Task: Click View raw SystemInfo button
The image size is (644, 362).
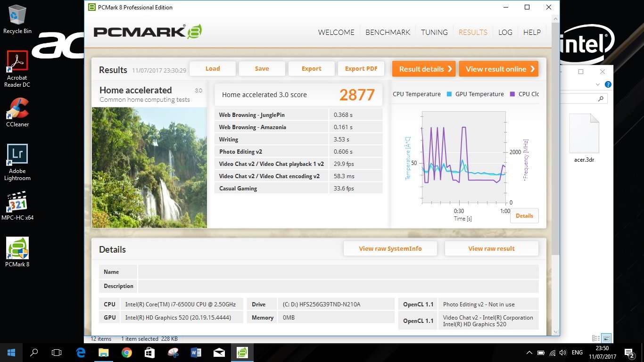Action: (390, 249)
